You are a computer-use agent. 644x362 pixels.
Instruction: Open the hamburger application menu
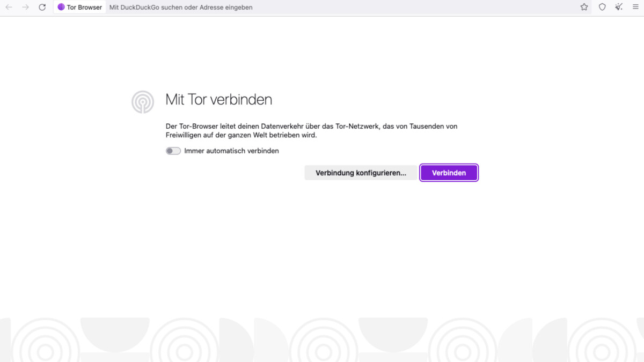pos(635,7)
